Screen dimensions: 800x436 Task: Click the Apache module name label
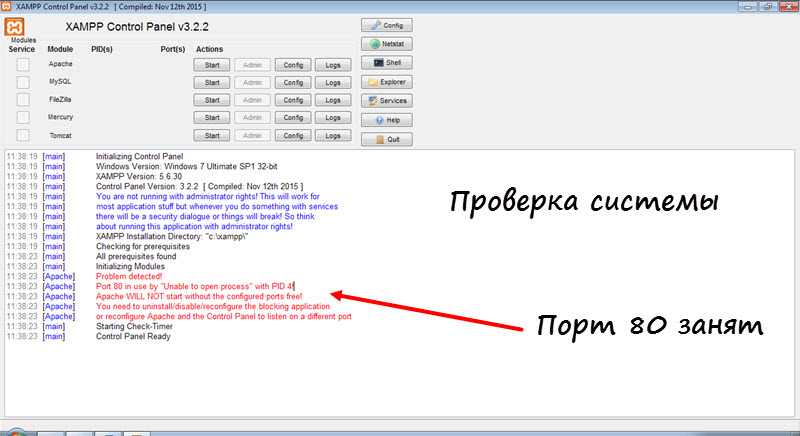click(60, 64)
